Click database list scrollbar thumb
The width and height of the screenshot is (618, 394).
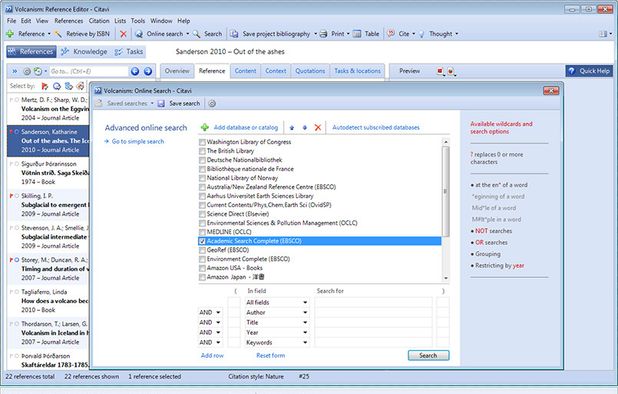[446, 191]
